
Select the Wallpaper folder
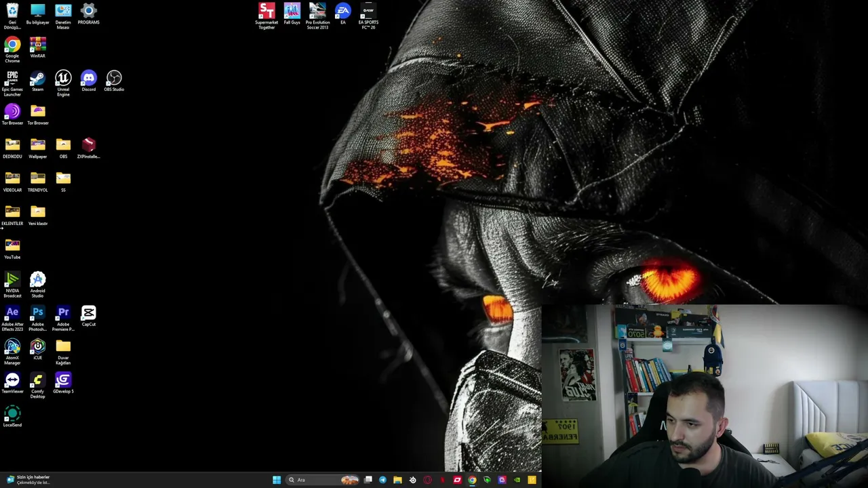click(x=38, y=148)
